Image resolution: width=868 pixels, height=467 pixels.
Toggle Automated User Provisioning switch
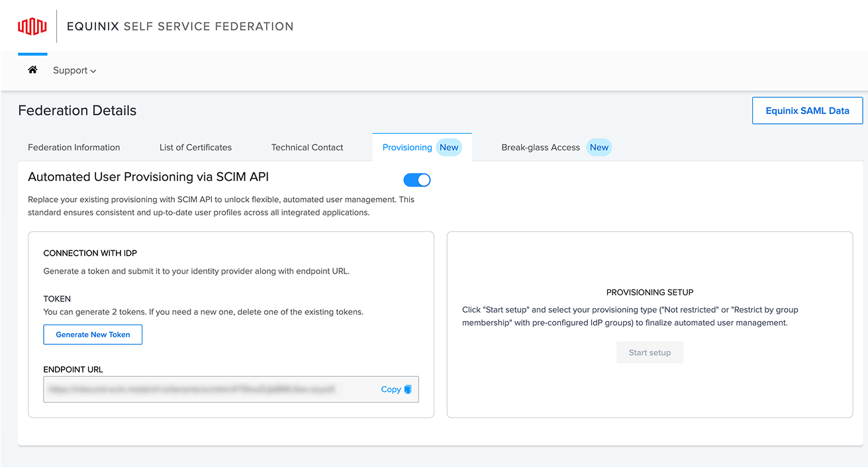tap(417, 180)
